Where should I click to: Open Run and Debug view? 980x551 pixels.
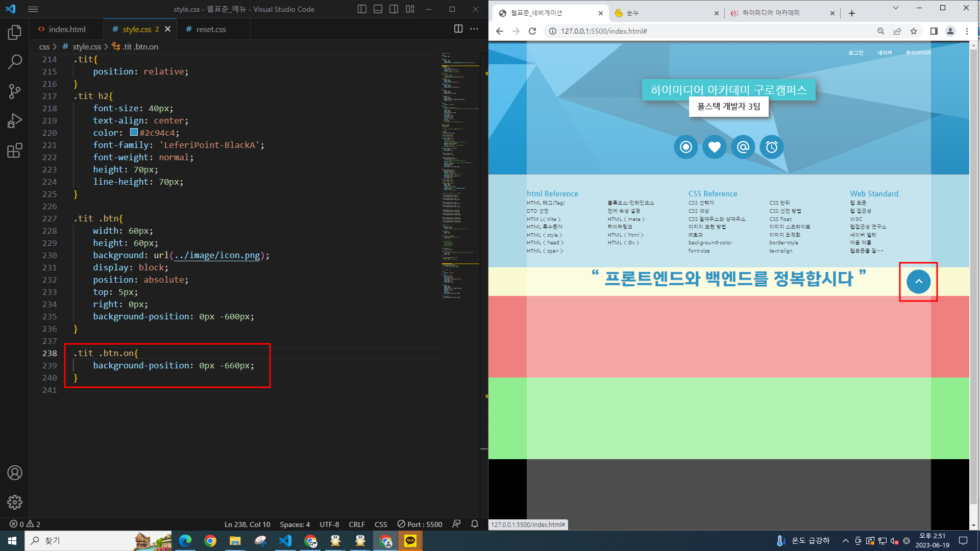coord(15,121)
